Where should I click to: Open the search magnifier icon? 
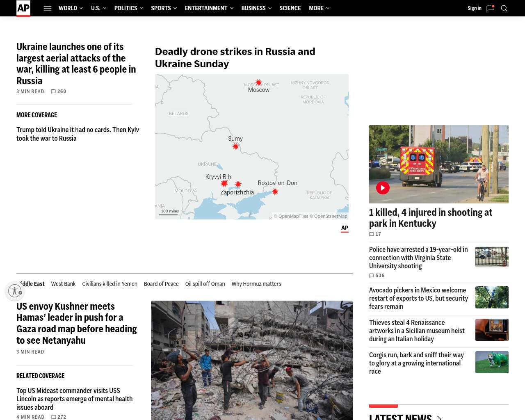(x=504, y=8)
